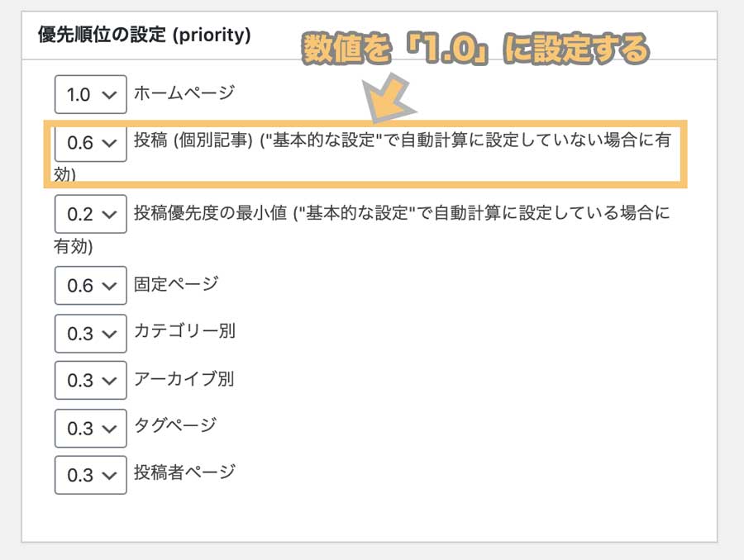Click the orange arrow annotation
The width and height of the screenshot is (744, 560).
(x=389, y=98)
